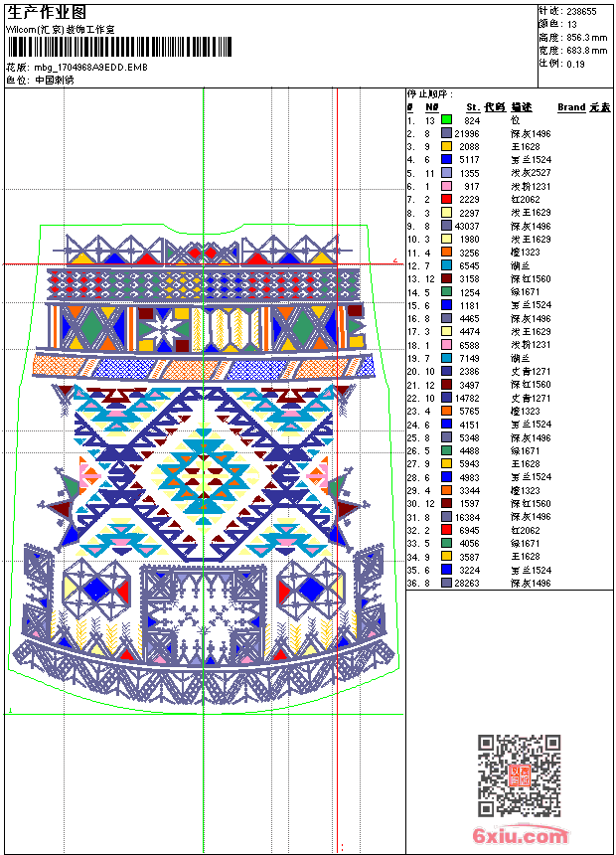Click the description ending 1524 in row 35
616x855 pixels.
tap(531, 570)
